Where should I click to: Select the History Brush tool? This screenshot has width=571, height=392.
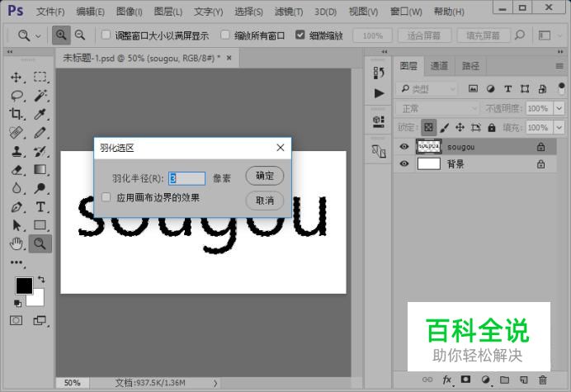coord(40,151)
